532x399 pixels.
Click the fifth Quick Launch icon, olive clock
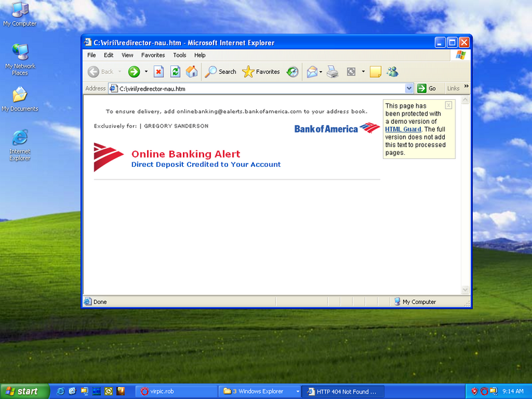tap(108, 391)
